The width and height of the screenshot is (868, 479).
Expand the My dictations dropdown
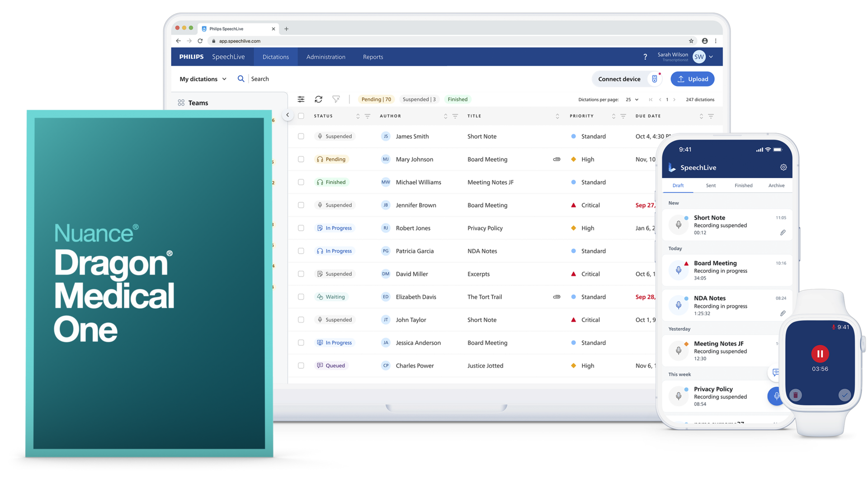point(203,79)
